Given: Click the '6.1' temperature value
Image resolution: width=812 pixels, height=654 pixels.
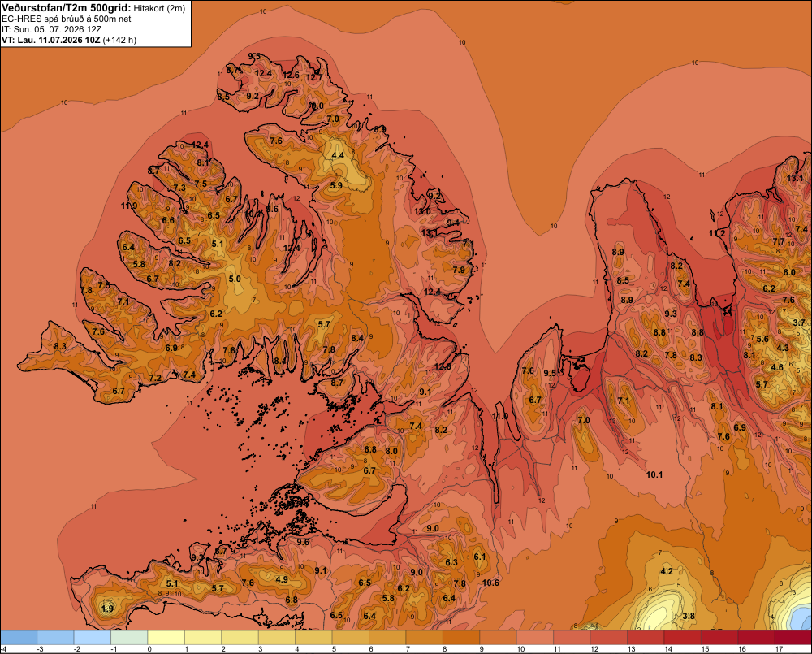Looking at the screenshot, I should point(480,557).
